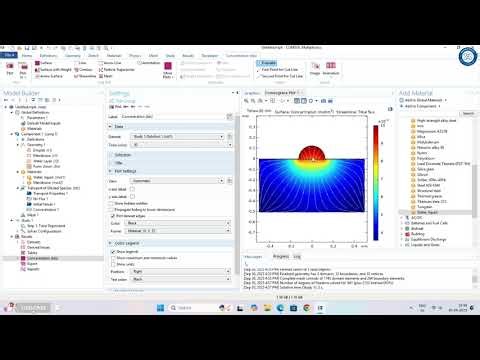The height and width of the screenshot is (360, 480).
Task: Add an Arrow Line plot
Action: click(x=110, y=63)
